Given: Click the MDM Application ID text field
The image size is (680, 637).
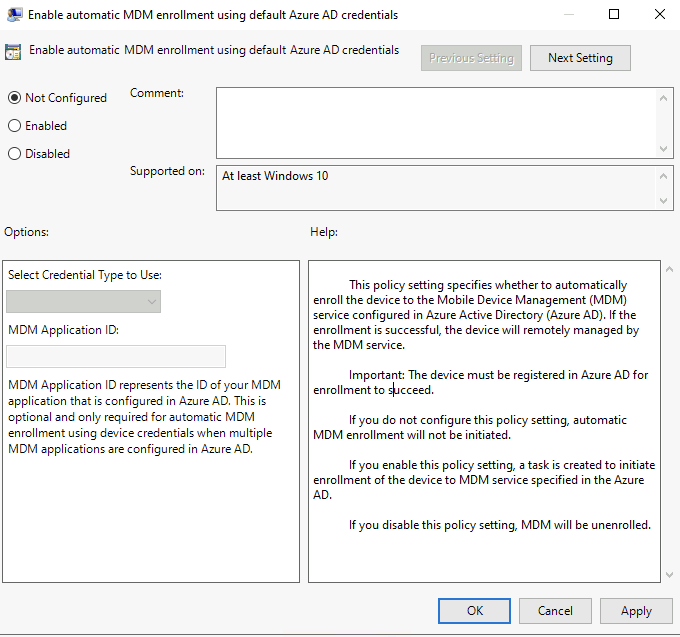Looking at the screenshot, I should (x=116, y=357).
